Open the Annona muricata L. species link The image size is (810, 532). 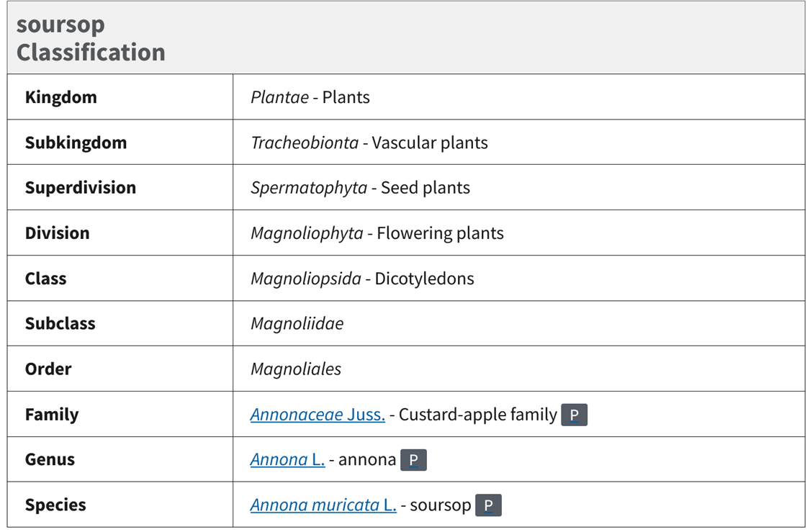[x=323, y=506]
